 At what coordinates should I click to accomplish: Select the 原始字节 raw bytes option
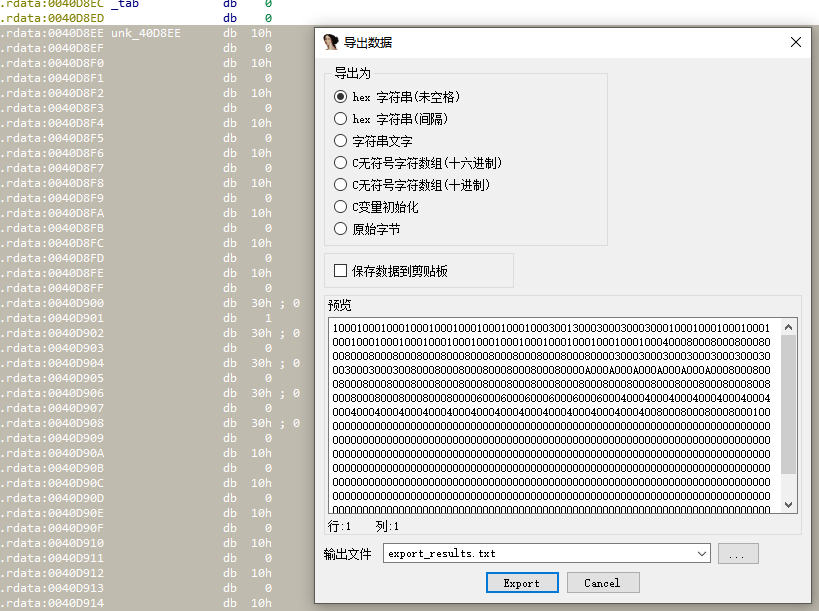(341, 229)
